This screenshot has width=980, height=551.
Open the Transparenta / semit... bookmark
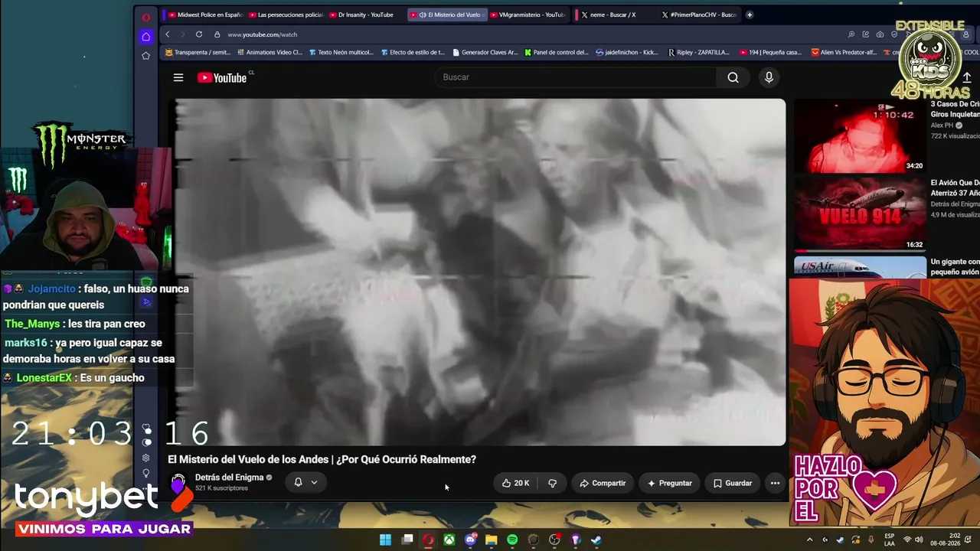coord(198,53)
